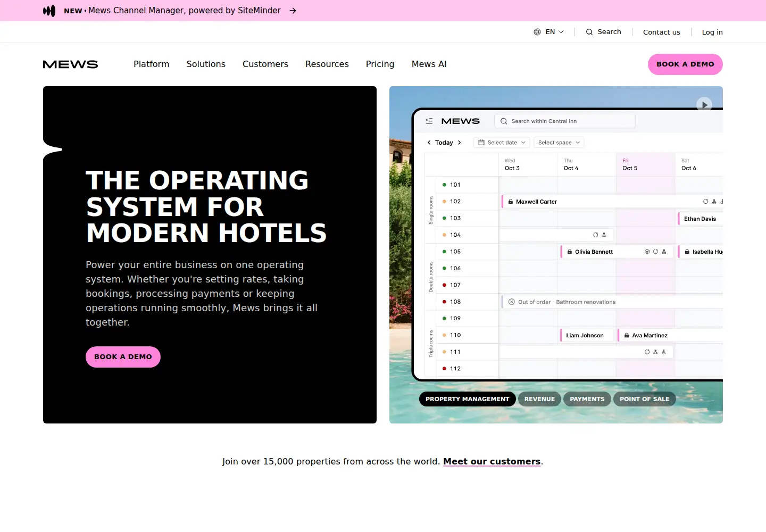Viewport: 766px width, 532px height.
Task: Click the circle status icon on room 104 block
Action: (x=596, y=235)
